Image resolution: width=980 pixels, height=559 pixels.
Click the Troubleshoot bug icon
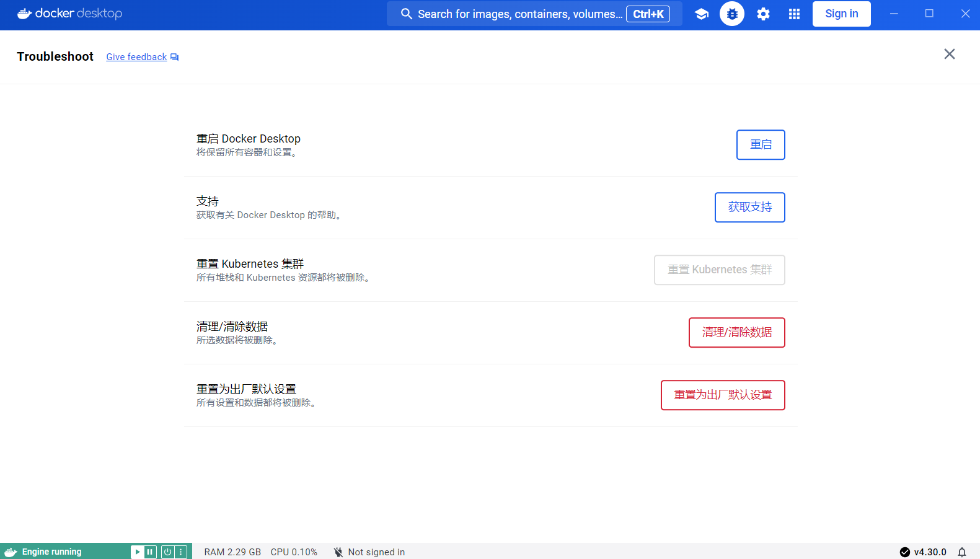pos(732,14)
